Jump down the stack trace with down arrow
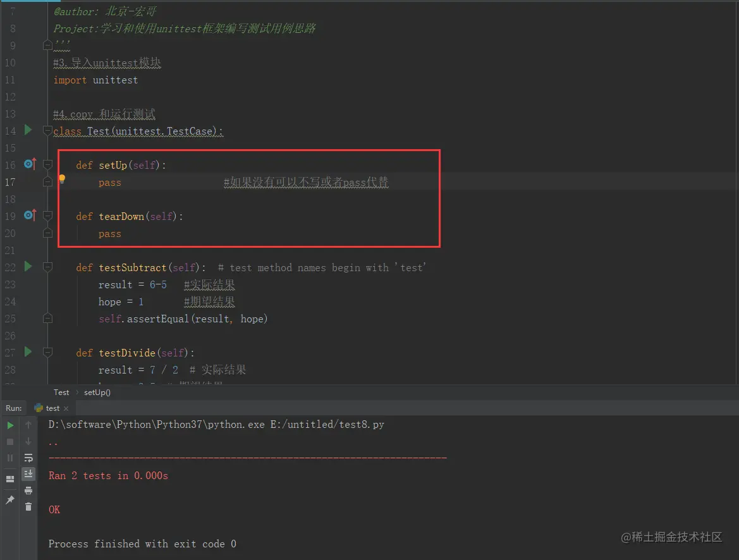The image size is (739, 560). (x=28, y=441)
